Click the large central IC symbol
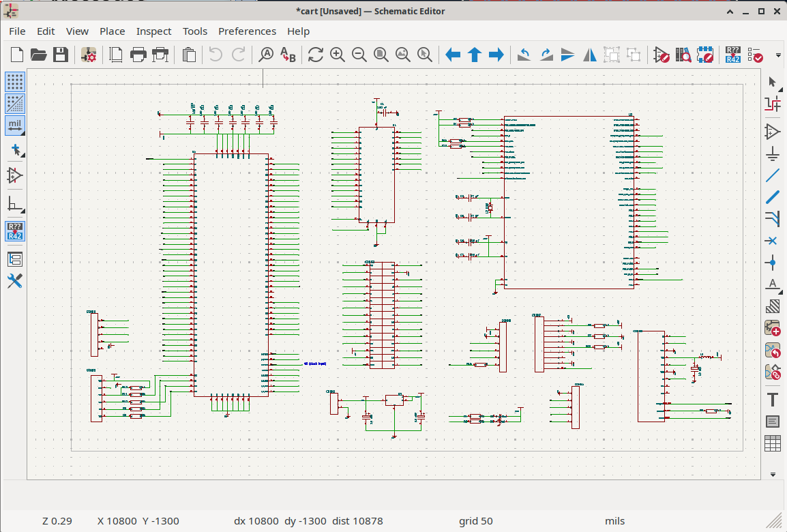 [x=231, y=273]
